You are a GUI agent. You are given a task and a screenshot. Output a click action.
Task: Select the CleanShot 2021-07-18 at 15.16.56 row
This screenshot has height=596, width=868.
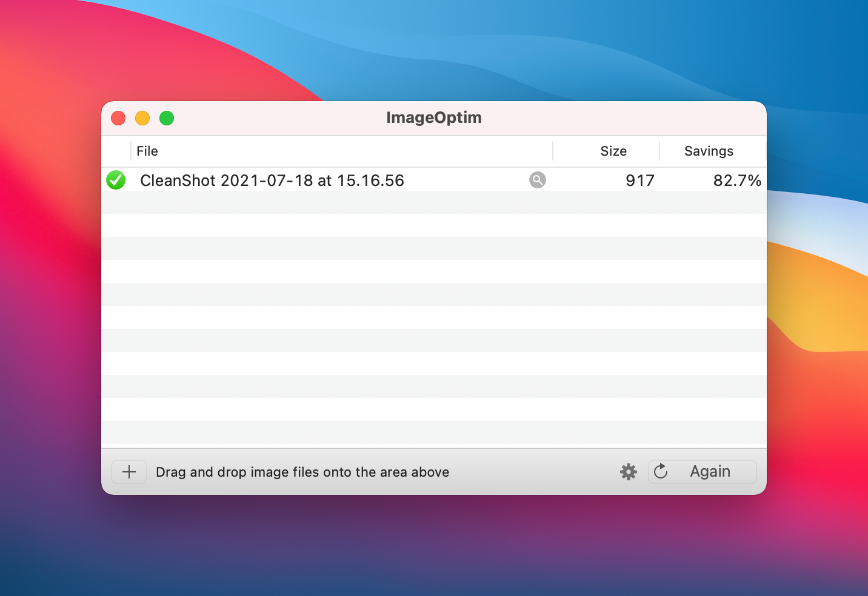coord(434,180)
